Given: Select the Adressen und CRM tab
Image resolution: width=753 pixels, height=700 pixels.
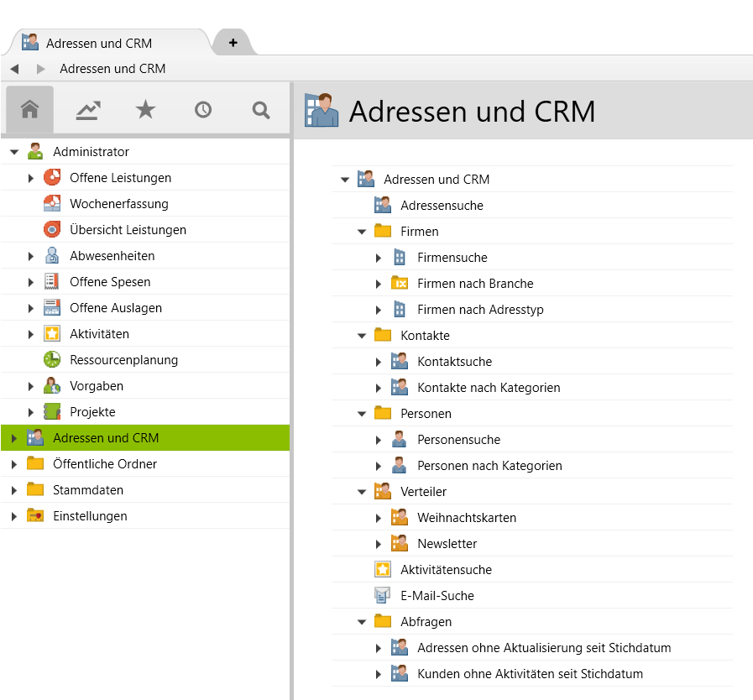Looking at the screenshot, I should pos(108,43).
